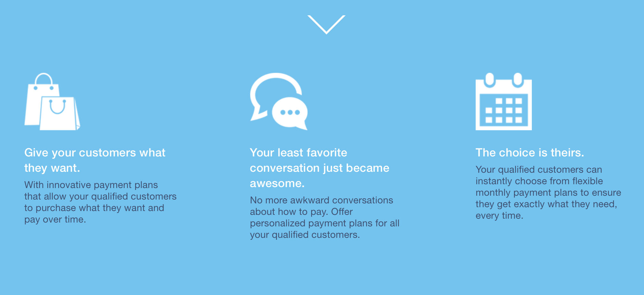This screenshot has height=295, width=644.
Task: Click the text 'every time.'
Action: [x=499, y=216]
